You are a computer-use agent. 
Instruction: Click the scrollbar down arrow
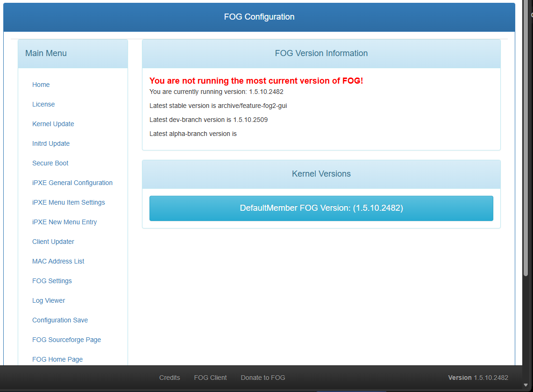click(x=526, y=385)
